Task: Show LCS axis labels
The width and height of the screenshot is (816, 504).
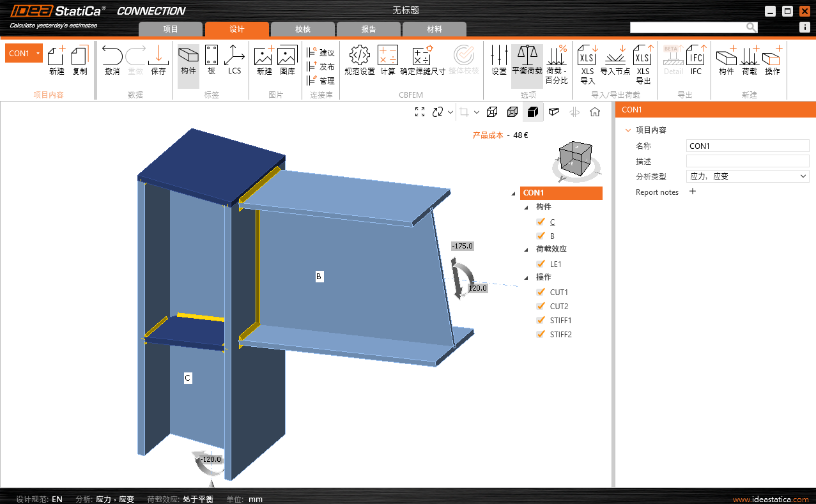Action: [x=235, y=61]
